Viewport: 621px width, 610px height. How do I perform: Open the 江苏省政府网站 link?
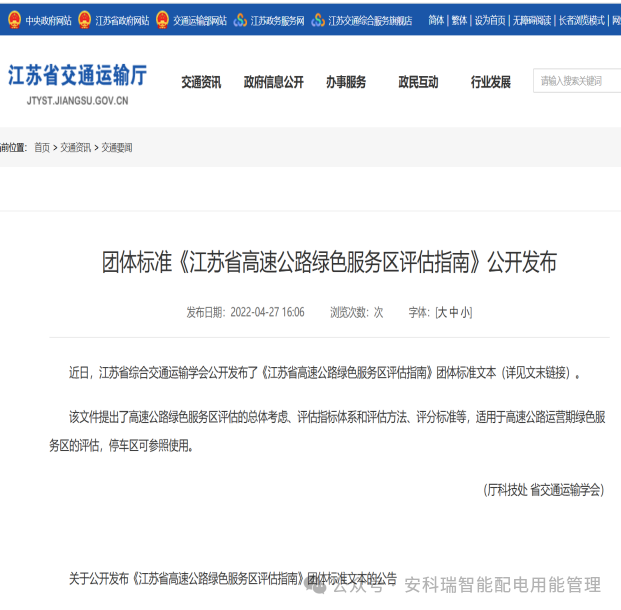122,21
